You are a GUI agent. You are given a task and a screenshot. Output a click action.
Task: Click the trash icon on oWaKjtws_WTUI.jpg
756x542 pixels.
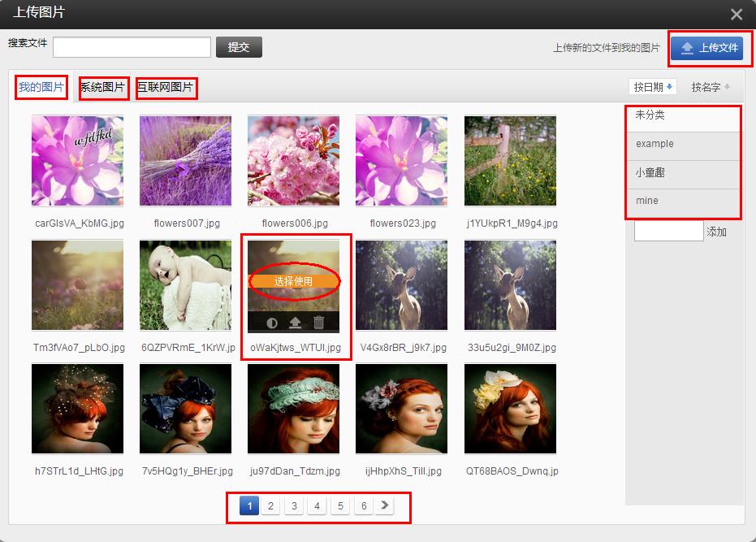coord(319,323)
